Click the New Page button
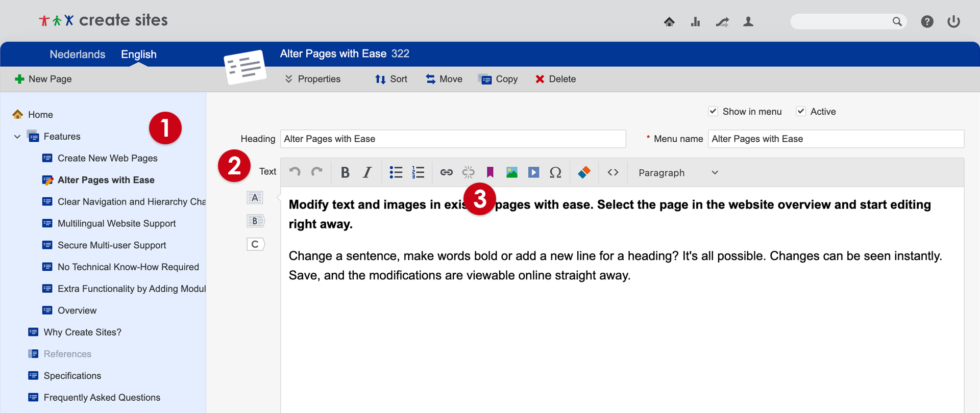Screen dimensions: 980x413 coord(43,79)
